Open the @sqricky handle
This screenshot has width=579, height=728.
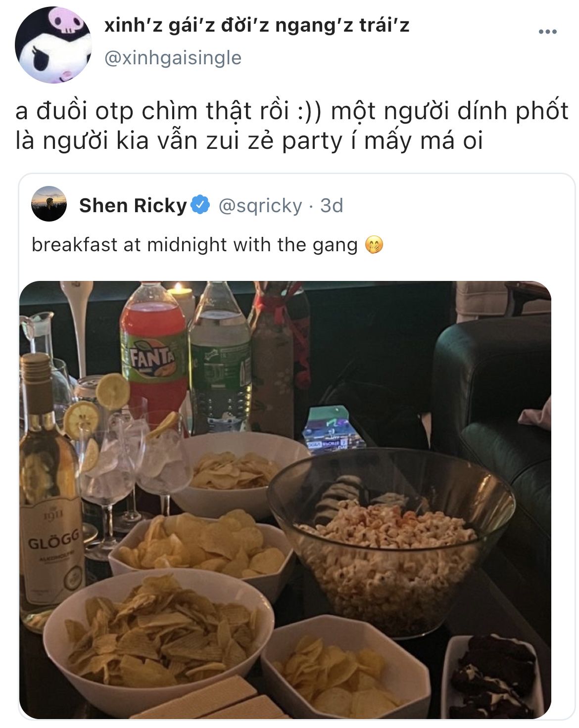coord(260,205)
